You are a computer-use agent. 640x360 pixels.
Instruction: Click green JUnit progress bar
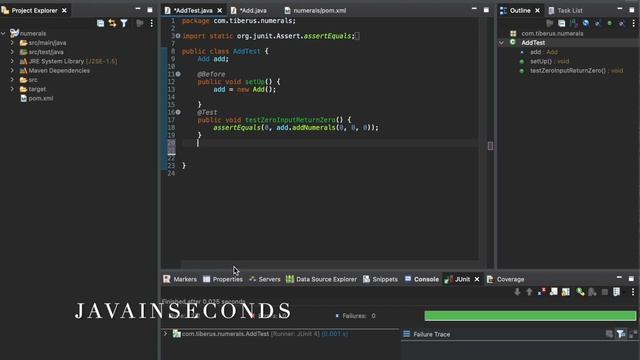coord(530,316)
